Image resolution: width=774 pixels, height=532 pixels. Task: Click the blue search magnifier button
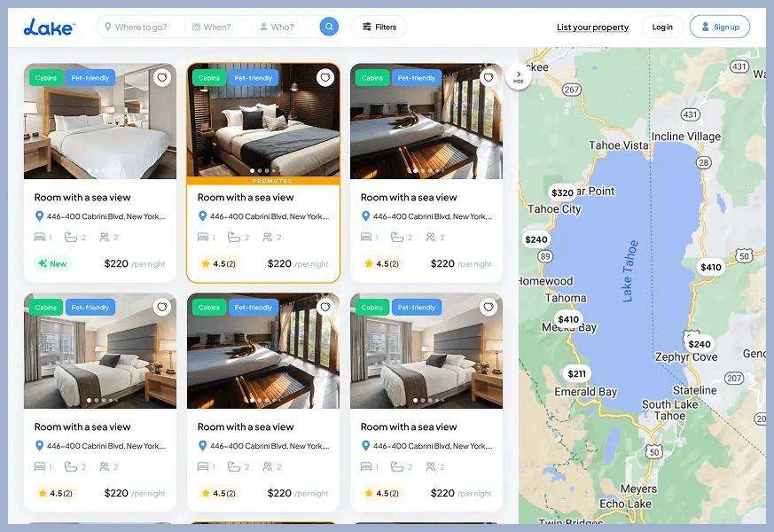[329, 27]
